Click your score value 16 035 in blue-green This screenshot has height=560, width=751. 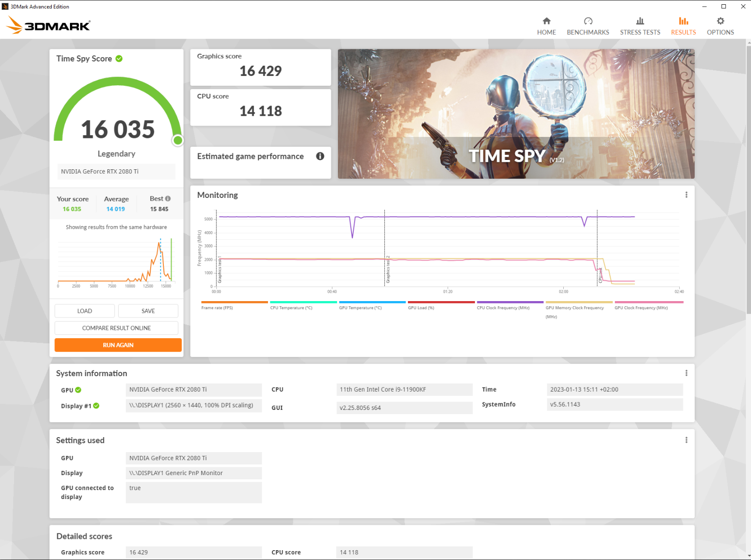[x=72, y=209]
